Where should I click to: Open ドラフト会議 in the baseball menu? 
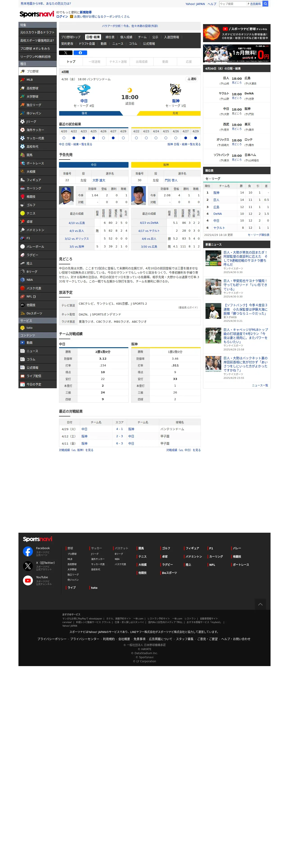87,44
